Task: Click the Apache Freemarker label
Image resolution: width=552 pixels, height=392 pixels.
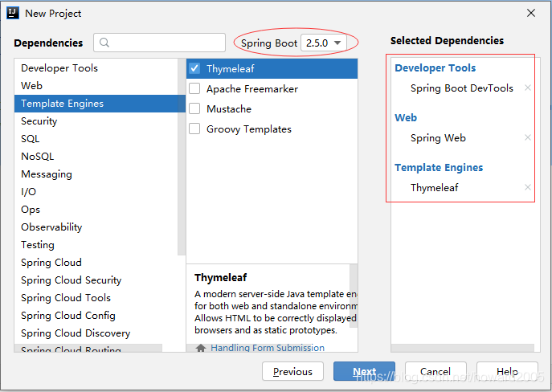Action: [252, 89]
